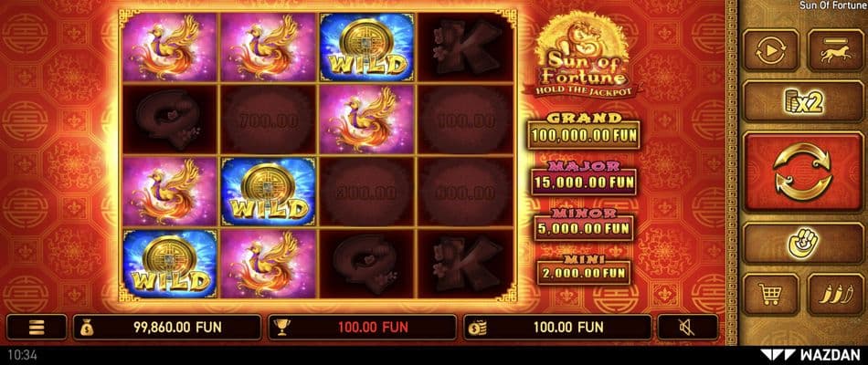Open the shopping cart buy feature

click(770, 293)
